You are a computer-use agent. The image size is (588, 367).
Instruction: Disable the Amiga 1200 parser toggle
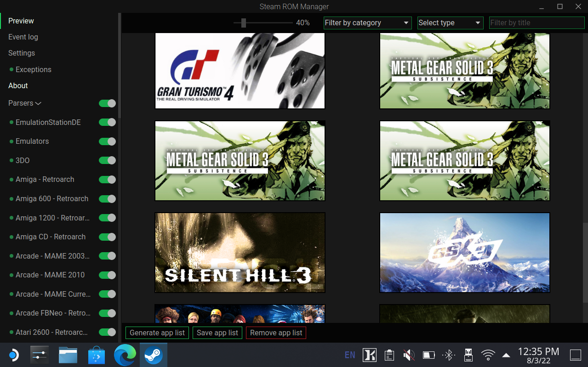(x=107, y=218)
